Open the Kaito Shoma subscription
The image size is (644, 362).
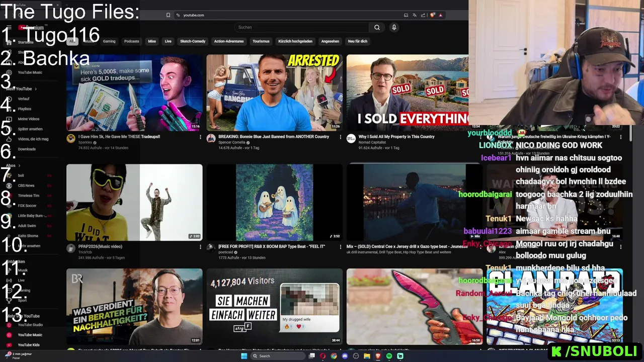coord(28,236)
